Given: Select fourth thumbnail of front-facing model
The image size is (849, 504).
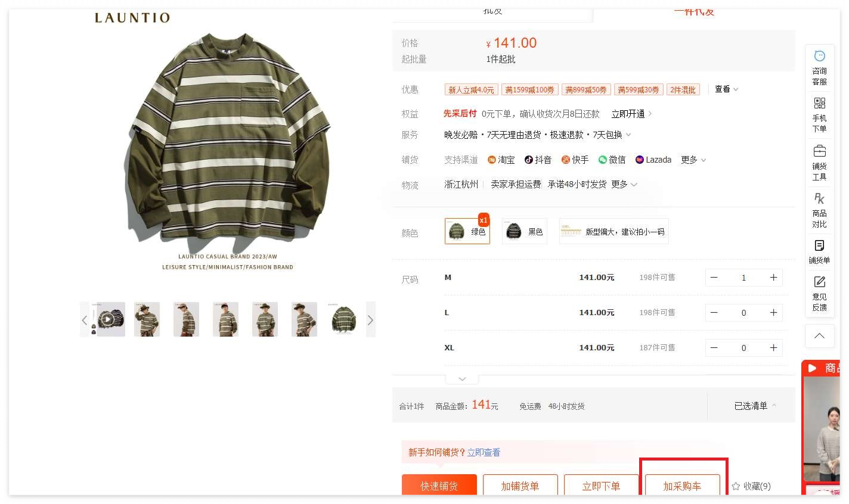Looking at the screenshot, I should point(226,319).
